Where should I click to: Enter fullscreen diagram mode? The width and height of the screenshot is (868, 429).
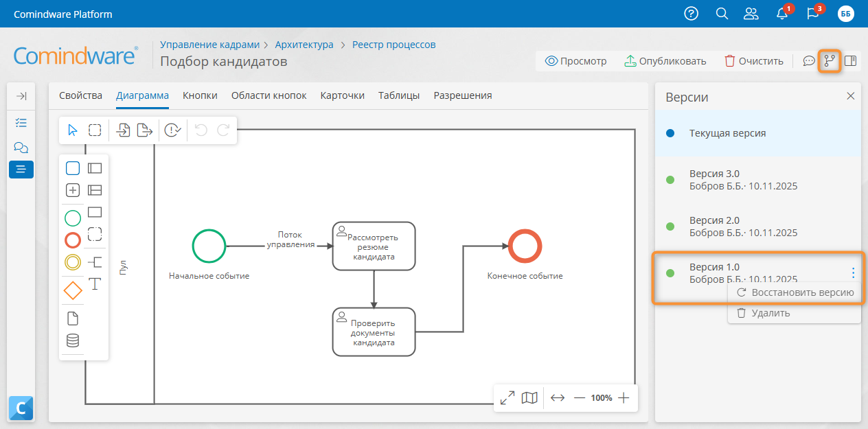pyautogui.click(x=507, y=397)
